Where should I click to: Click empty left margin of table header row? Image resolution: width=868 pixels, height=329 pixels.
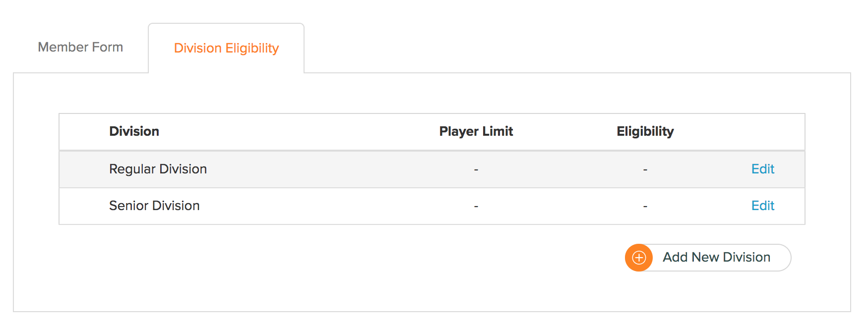(x=84, y=132)
